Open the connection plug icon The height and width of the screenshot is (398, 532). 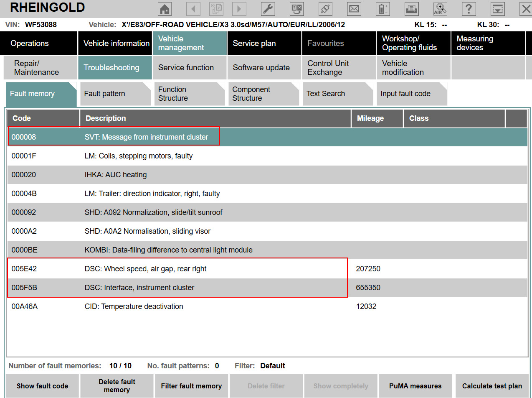click(325, 9)
